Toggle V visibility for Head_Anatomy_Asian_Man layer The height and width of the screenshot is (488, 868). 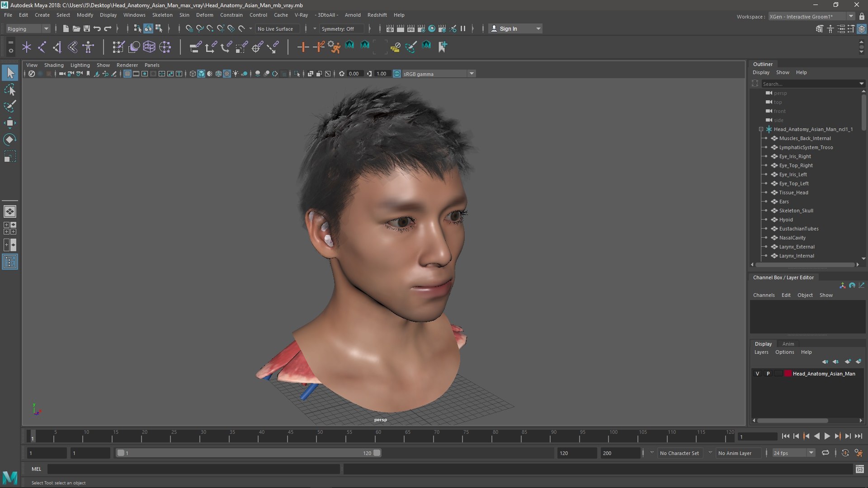pyautogui.click(x=757, y=374)
